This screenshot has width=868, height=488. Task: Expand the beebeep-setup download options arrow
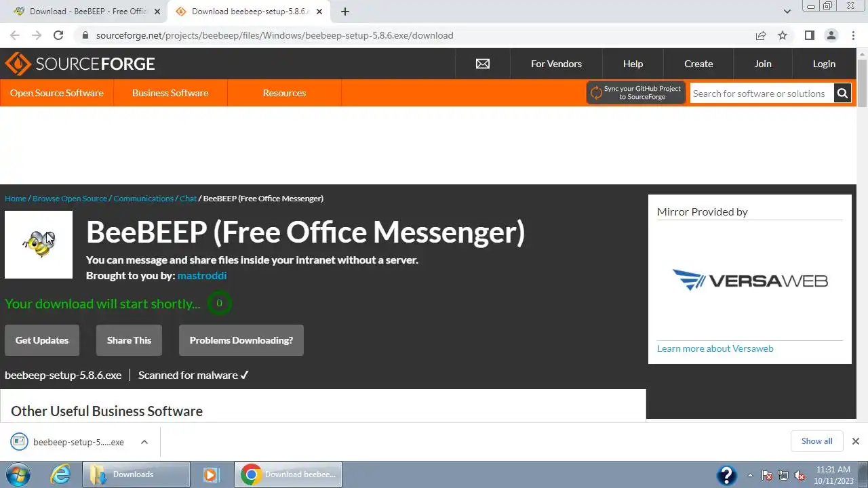(x=144, y=442)
